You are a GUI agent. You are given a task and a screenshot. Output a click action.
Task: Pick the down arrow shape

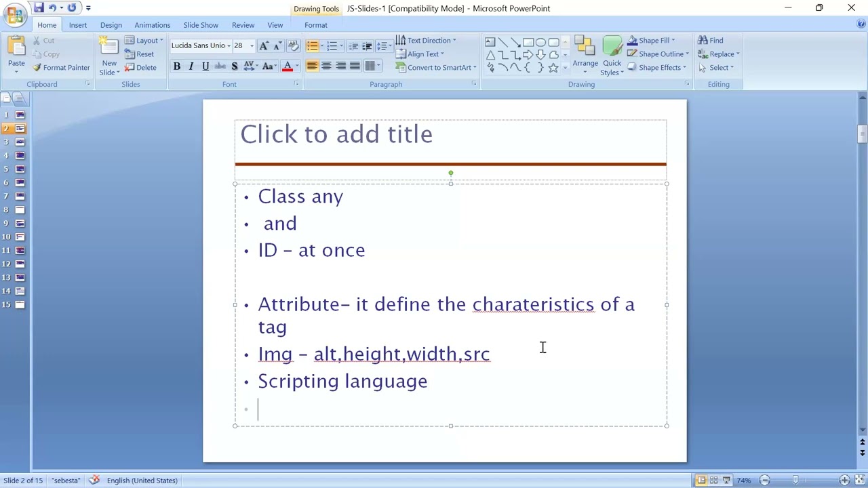pos(540,55)
